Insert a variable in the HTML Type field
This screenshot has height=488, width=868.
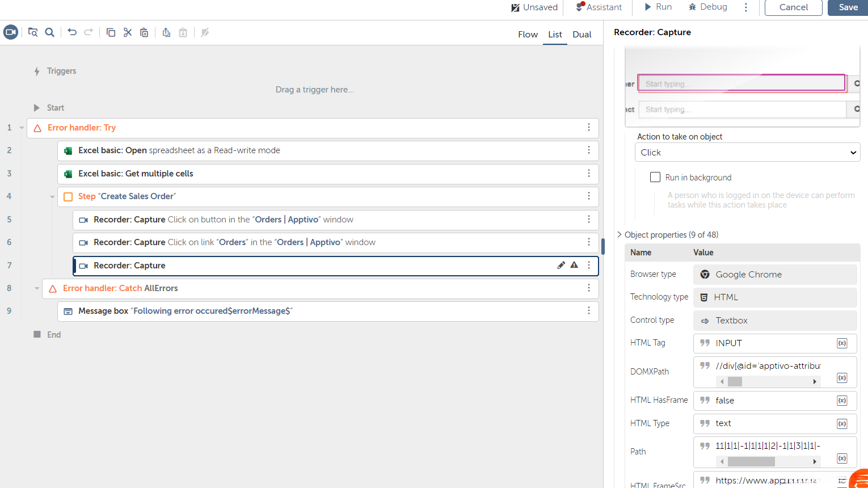842,424
